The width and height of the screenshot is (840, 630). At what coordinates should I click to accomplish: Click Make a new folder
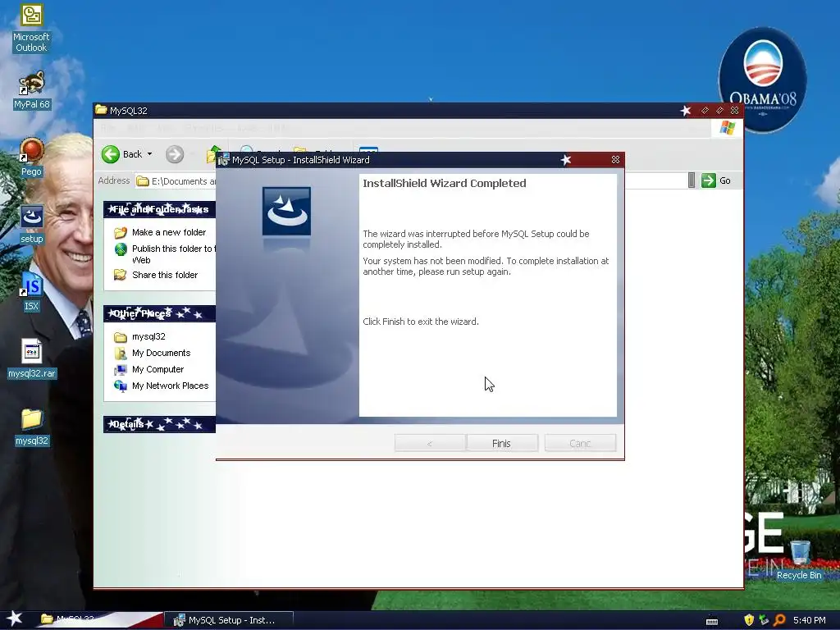pos(169,232)
